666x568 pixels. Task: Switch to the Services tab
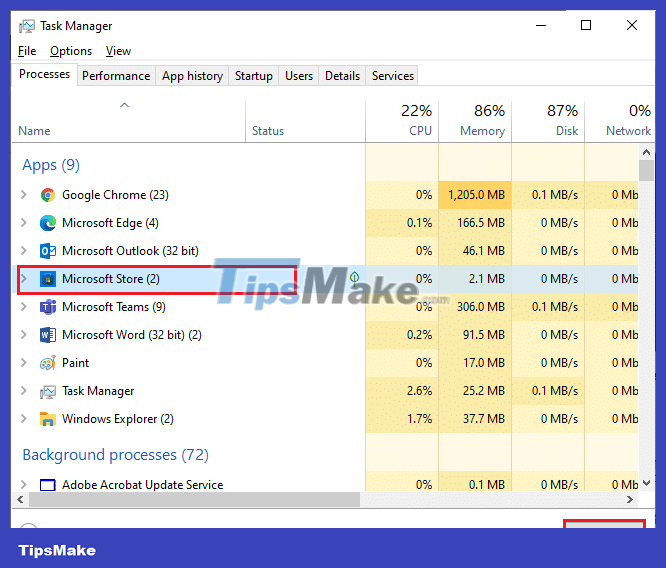click(x=392, y=76)
